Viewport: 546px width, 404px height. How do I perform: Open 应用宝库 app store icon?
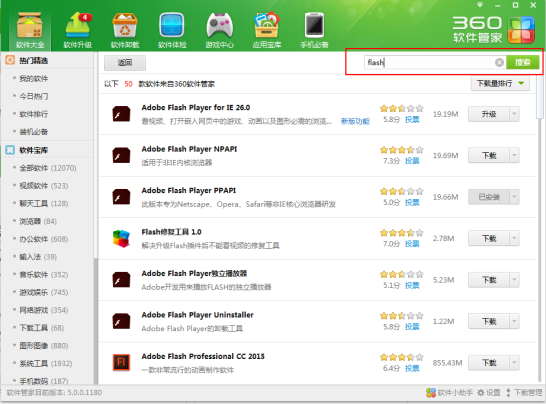267,30
